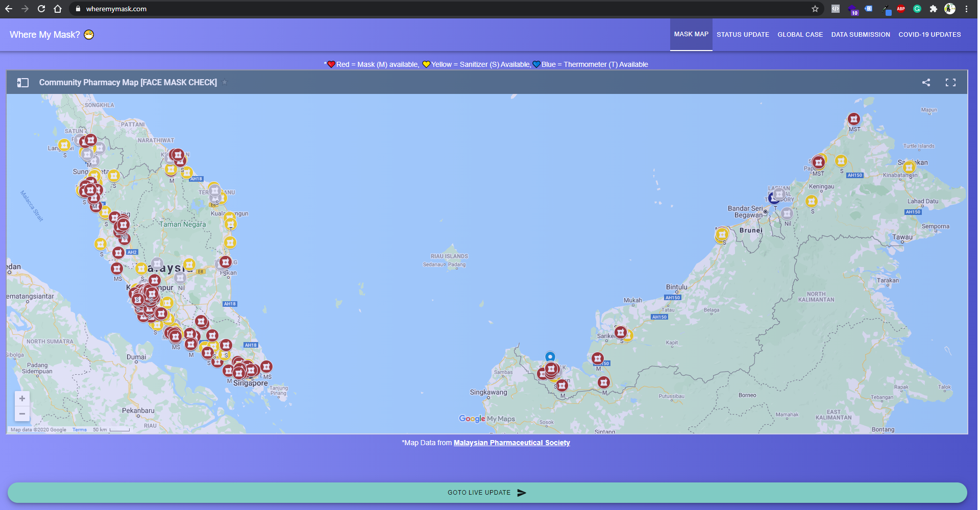Click the blue location pin marker
The width and height of the screenshot is (980, 510).
click(x=550, y=356)
